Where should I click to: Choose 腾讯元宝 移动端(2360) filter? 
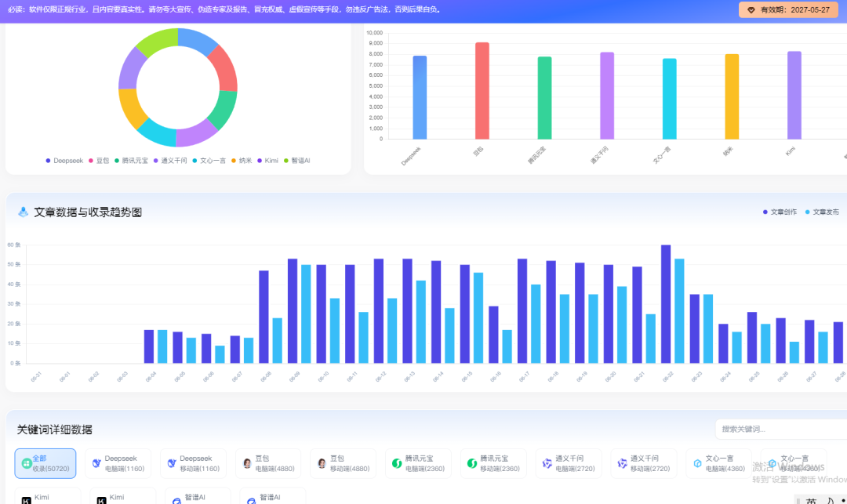[x=493, y=463]
